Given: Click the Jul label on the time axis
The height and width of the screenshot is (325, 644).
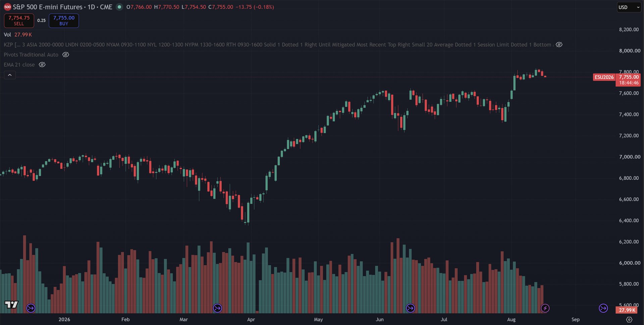Looking at the screenshot, I should coord(444,320).
